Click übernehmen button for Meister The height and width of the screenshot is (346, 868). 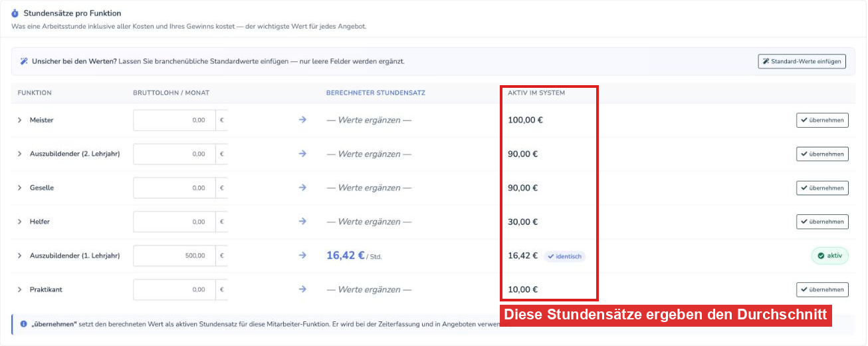(x=822, y=120)
